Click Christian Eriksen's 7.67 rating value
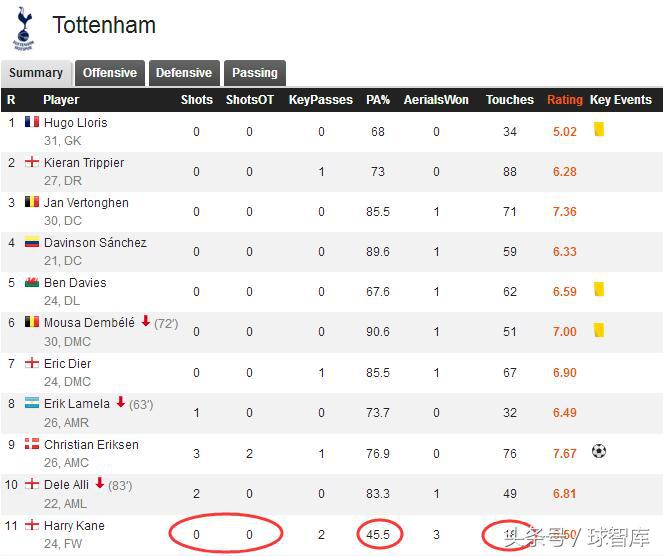The width and height of the screenshot is (663, 556). pos(564,453)
